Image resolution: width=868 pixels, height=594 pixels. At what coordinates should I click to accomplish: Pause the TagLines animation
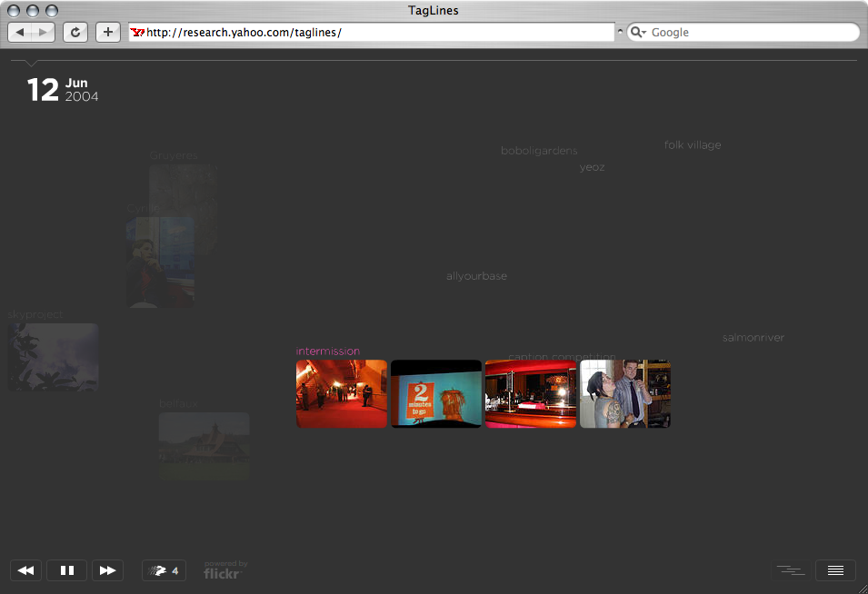click(66, 570)
